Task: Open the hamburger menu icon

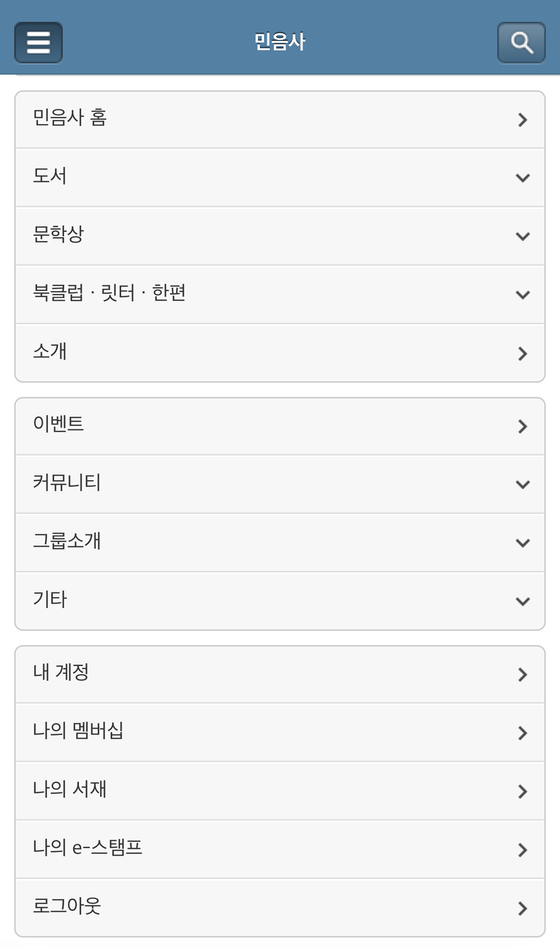Action: pyautogui.click(x=38, y=42)
